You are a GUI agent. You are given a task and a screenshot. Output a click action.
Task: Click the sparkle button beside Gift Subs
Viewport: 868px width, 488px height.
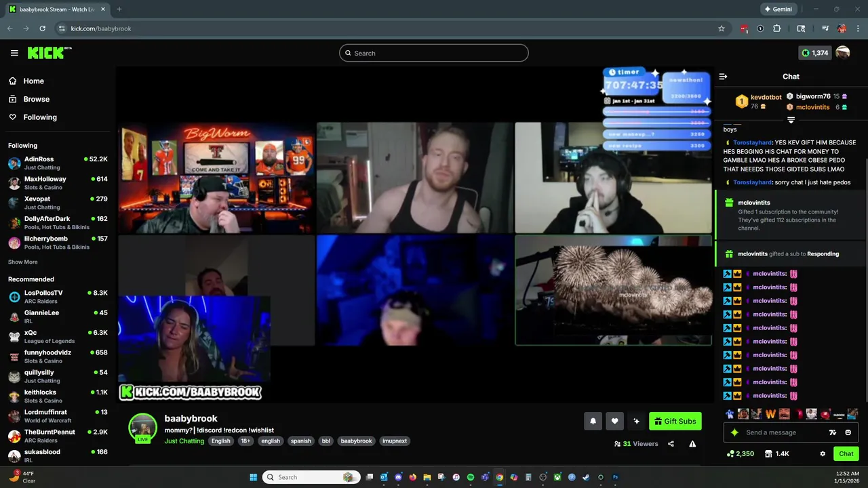coord(636,421)
